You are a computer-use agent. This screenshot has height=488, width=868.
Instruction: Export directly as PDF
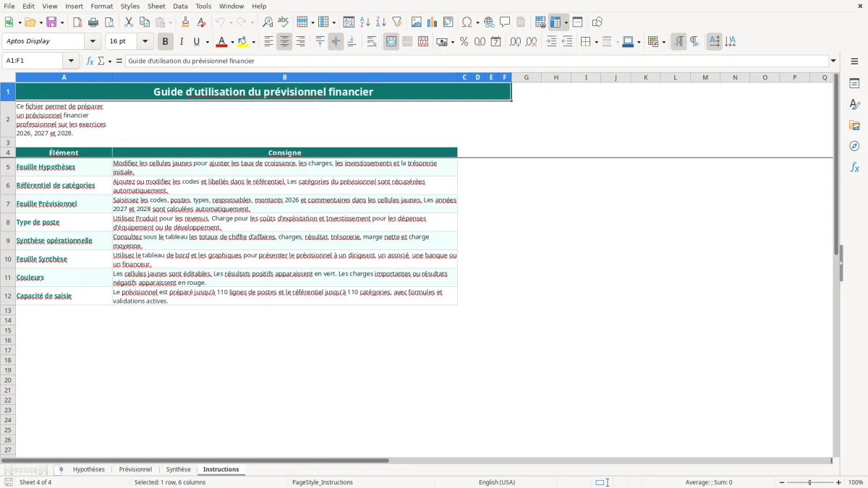point(77,22)
